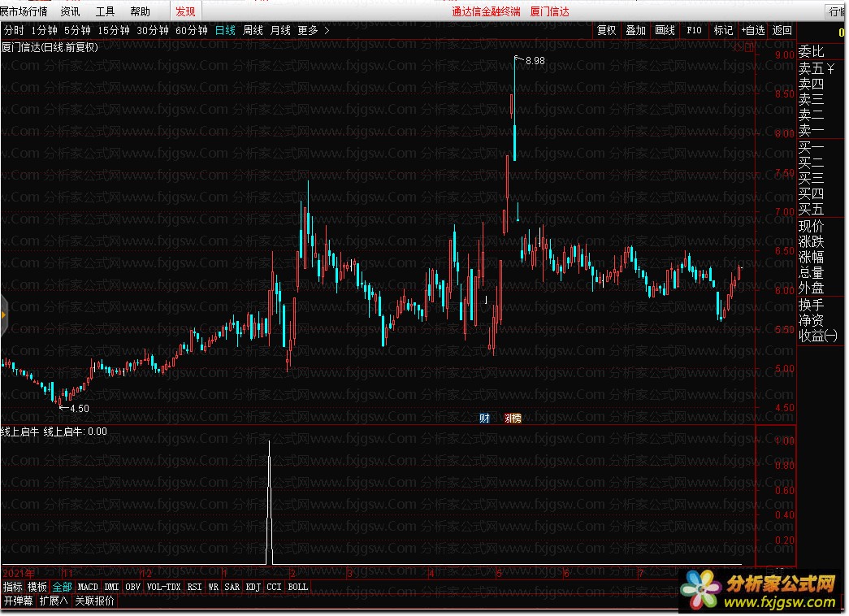
Task: Select the VOL-TDX indicator
Action: point(163,587)
